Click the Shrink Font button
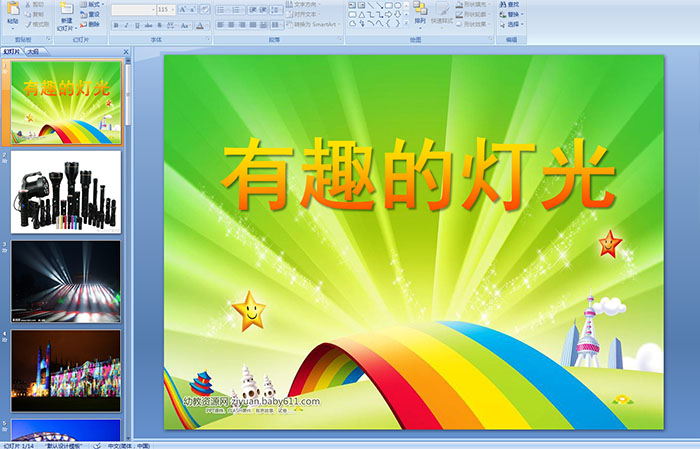 193,9
